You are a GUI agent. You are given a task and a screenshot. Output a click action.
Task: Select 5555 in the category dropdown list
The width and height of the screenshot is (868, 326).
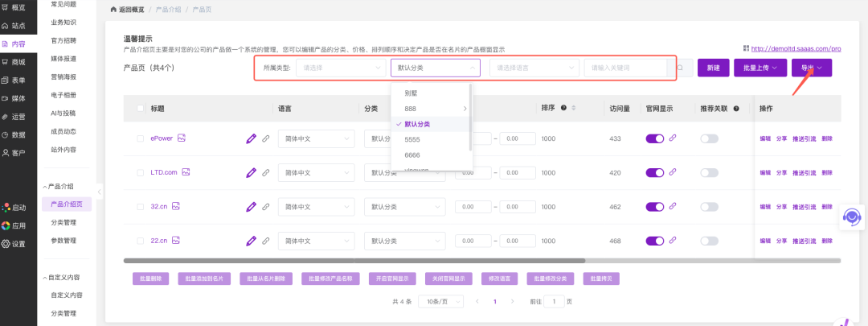(412, 139)
